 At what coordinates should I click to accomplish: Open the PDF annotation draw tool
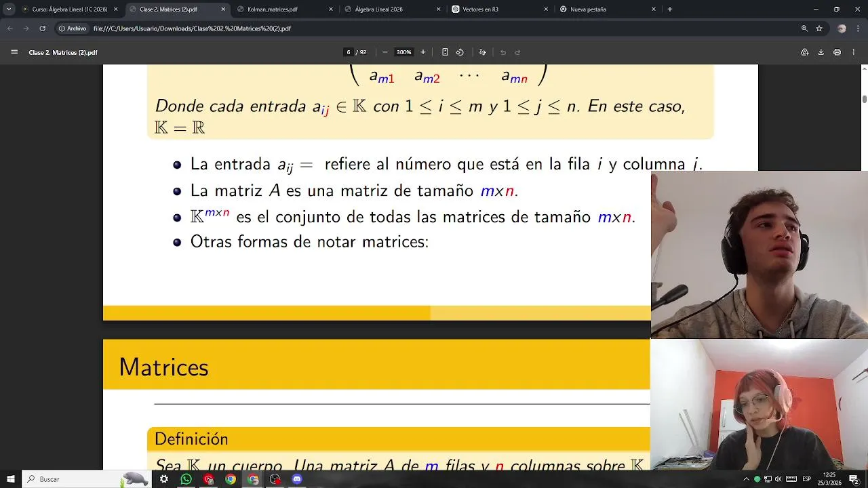point(483,52)
